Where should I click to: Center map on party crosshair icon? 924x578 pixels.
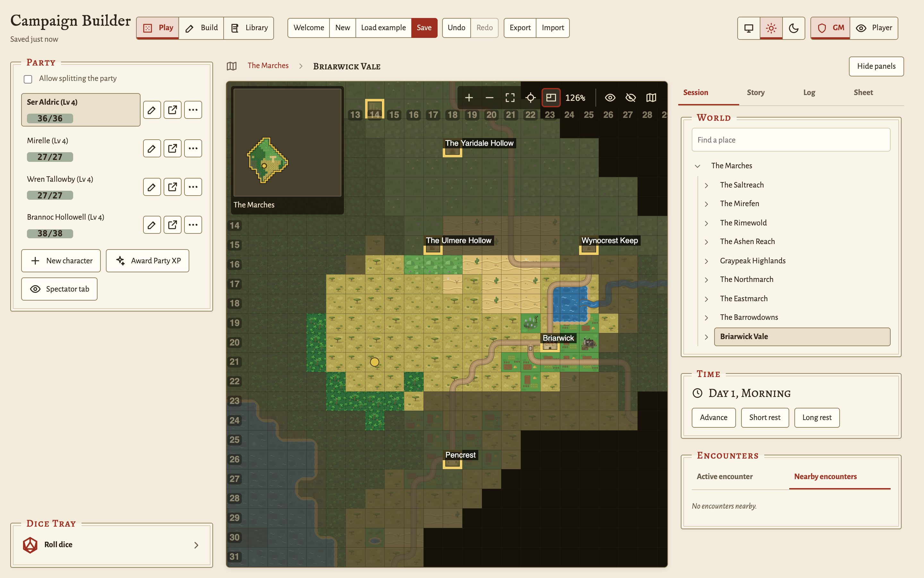click(530, 98)
